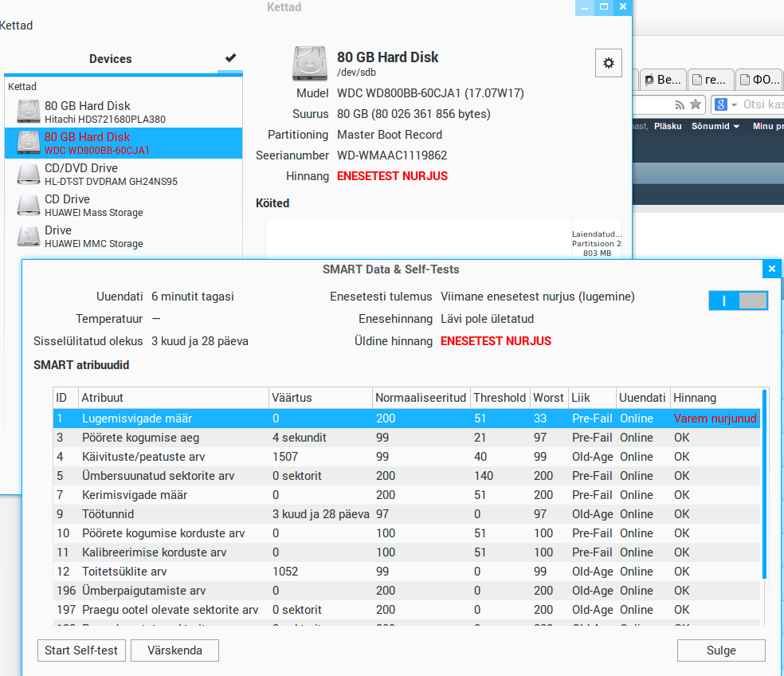
Task: Select the Hitachi HDS721680PLA380 hard disk icon
Action: point(29,112)
